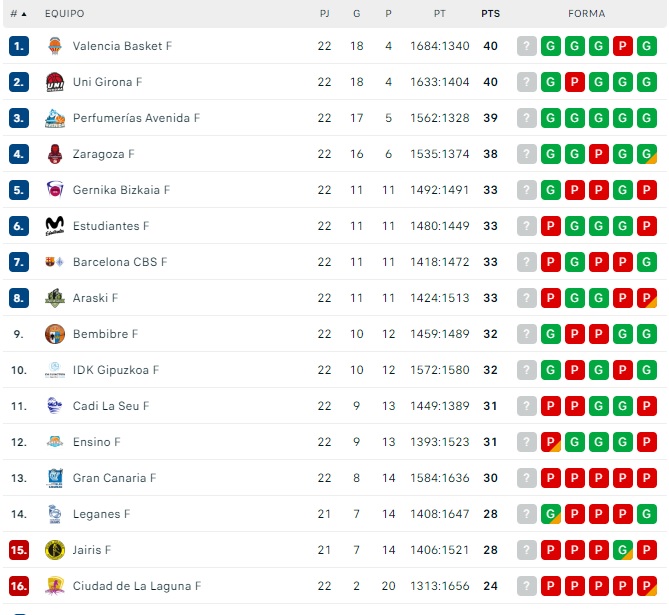Viewport: 669px width, 615px height.
Task: Click the Estudiantes F Movistar logo
Action: tap(55, 226)
